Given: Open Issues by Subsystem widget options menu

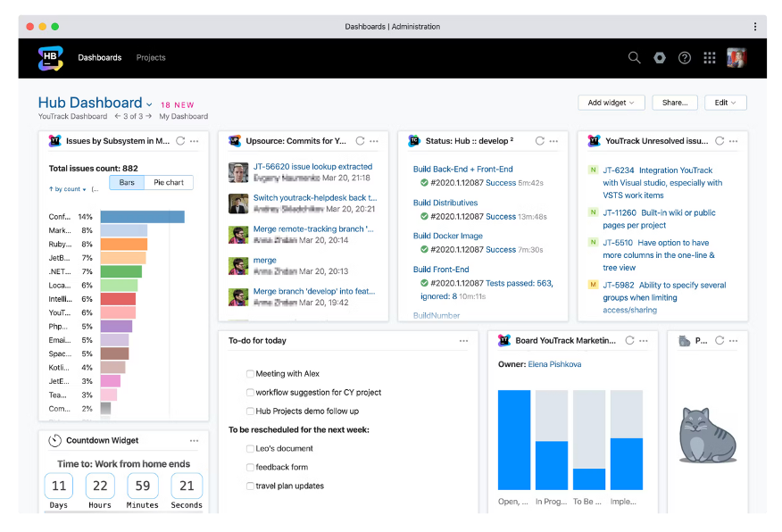Looking at the screenshot, I should coord(194,141).
